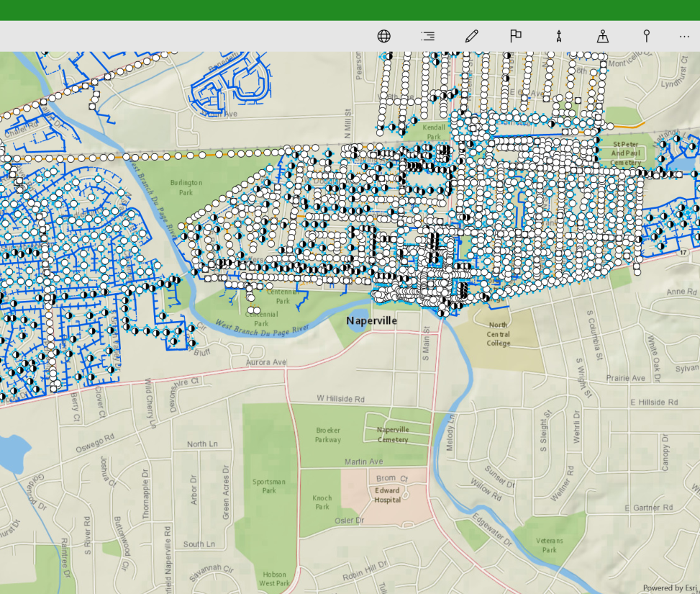This screenshot has width=700, height=594.
Task: Click the Veterans Park green area
Action: tap(550, 545)
